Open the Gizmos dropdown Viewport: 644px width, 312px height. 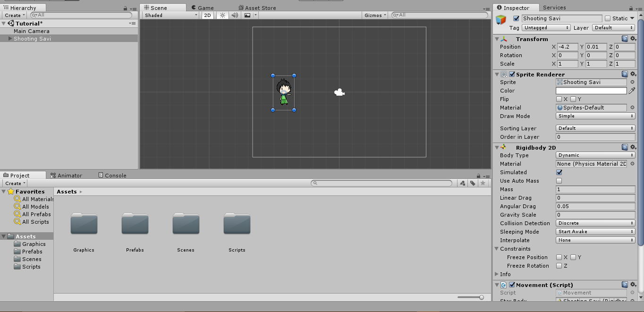[375, 15]
